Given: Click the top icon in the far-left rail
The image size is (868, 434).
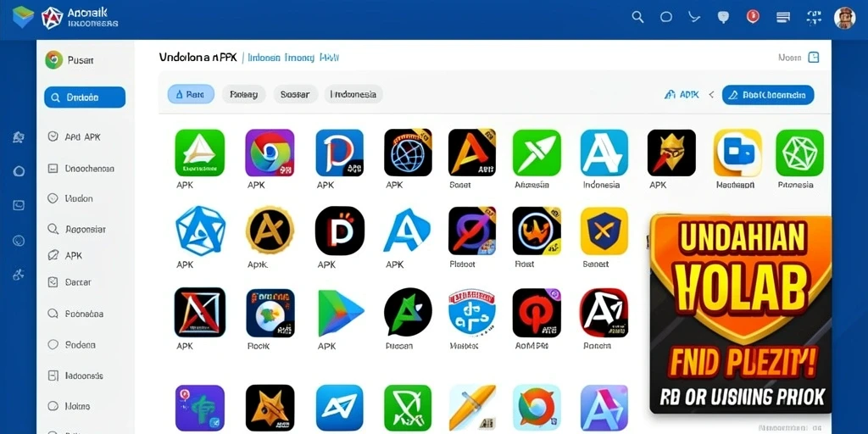Looking at the screenshot, I should [19, 137].
